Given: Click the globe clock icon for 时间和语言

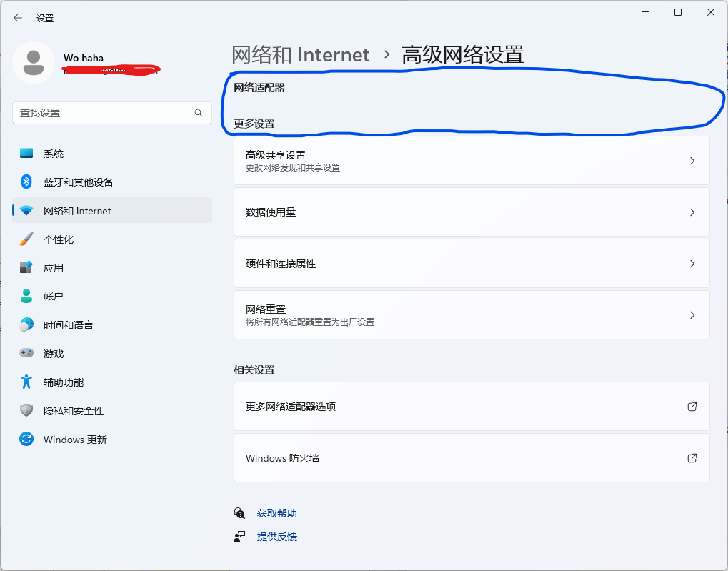Looking at the screenshot, I should click(x=26, y=324).
